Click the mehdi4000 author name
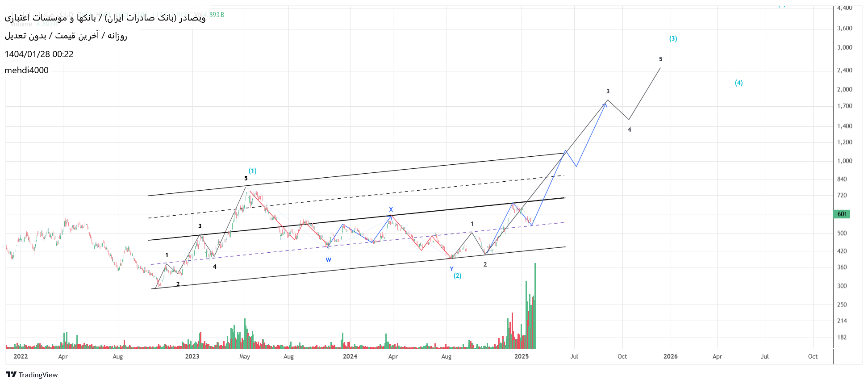The height and width of the screenshot is (384, 868). tap(27, 71)
